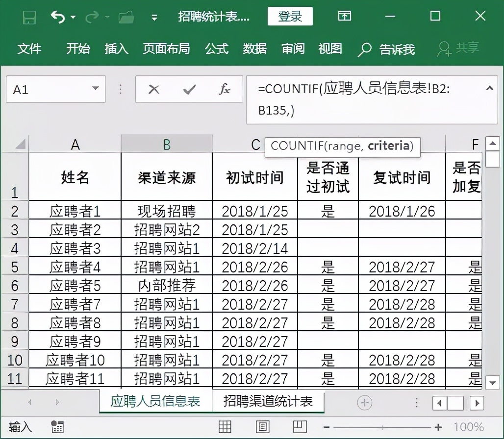Enable Normal view from the status bar

225,426
